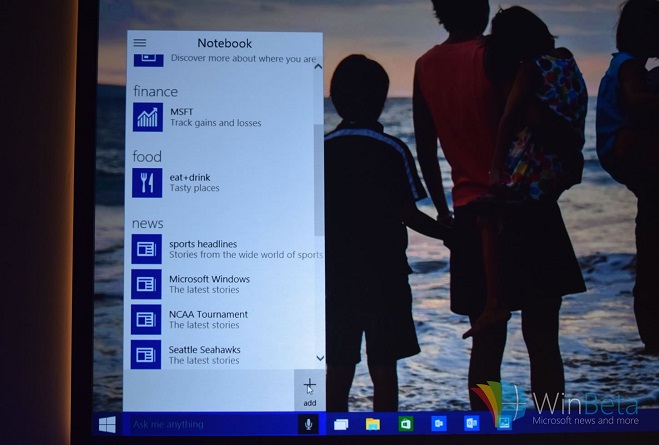The image size is (659, 445).
Task: Open the Photos app icon in the taskbar
Action: tap(504, 423)
